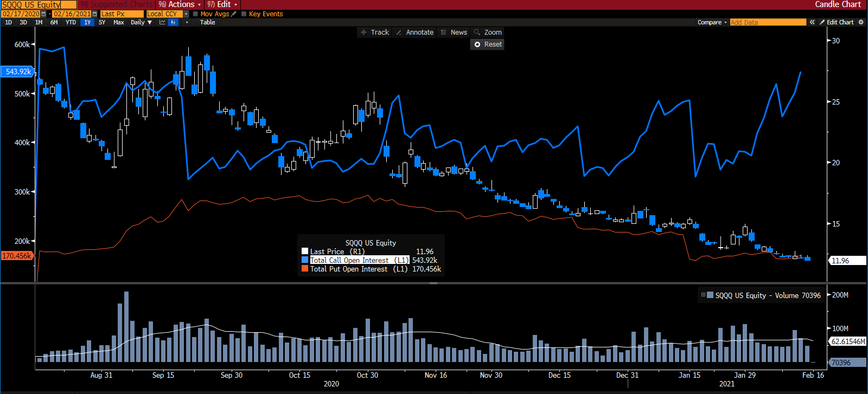The image size is (868, 394).
Task: Open the chart settings gear icon
Action: 860,22
